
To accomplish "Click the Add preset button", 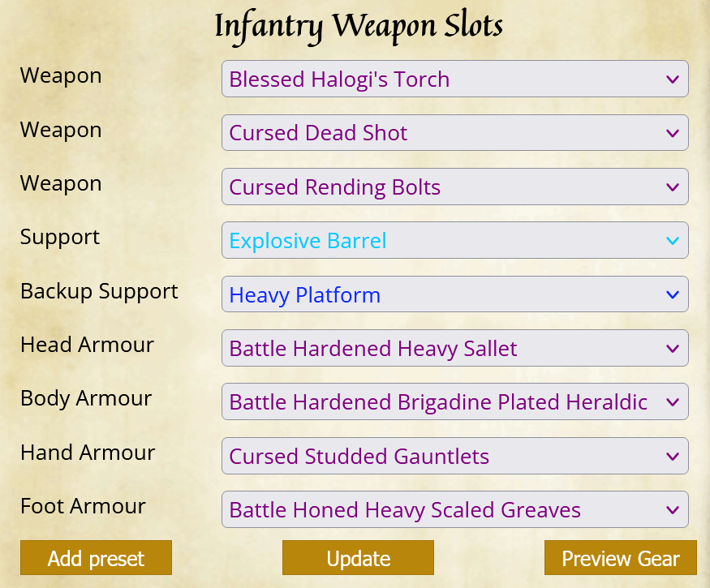I will point(96,558).
